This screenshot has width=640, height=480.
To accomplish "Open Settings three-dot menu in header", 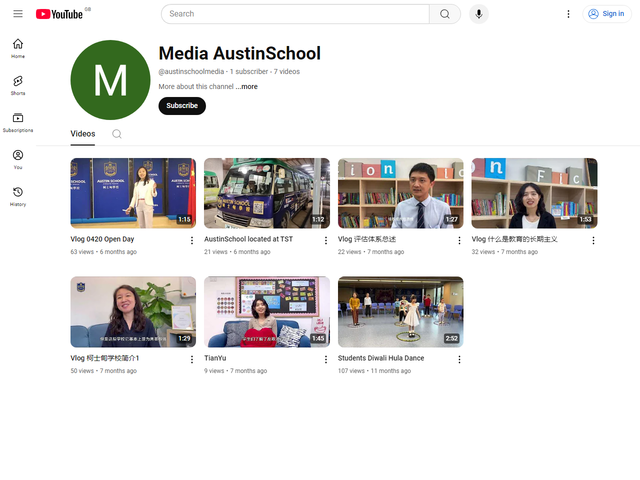I will point(568,14).
